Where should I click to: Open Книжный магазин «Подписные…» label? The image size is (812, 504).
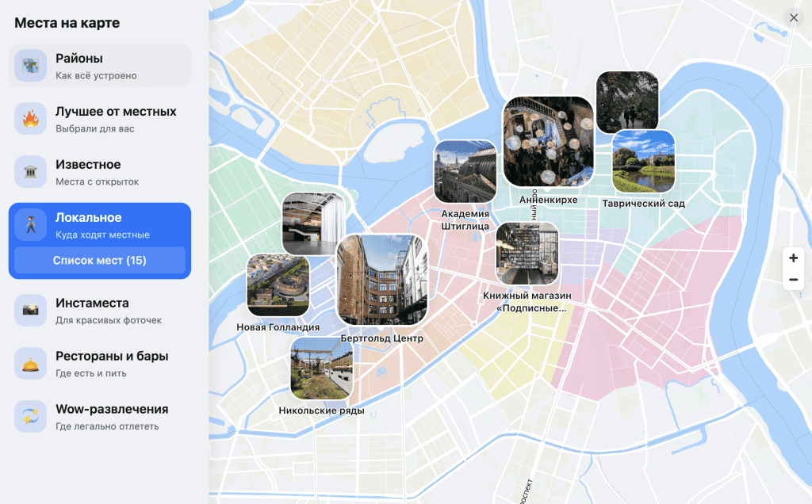pos(527,301)
